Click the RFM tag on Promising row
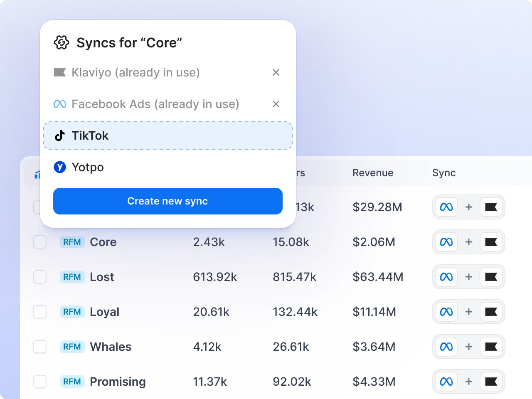This screenshot has width=532, height=399. [x=72, y=382]
